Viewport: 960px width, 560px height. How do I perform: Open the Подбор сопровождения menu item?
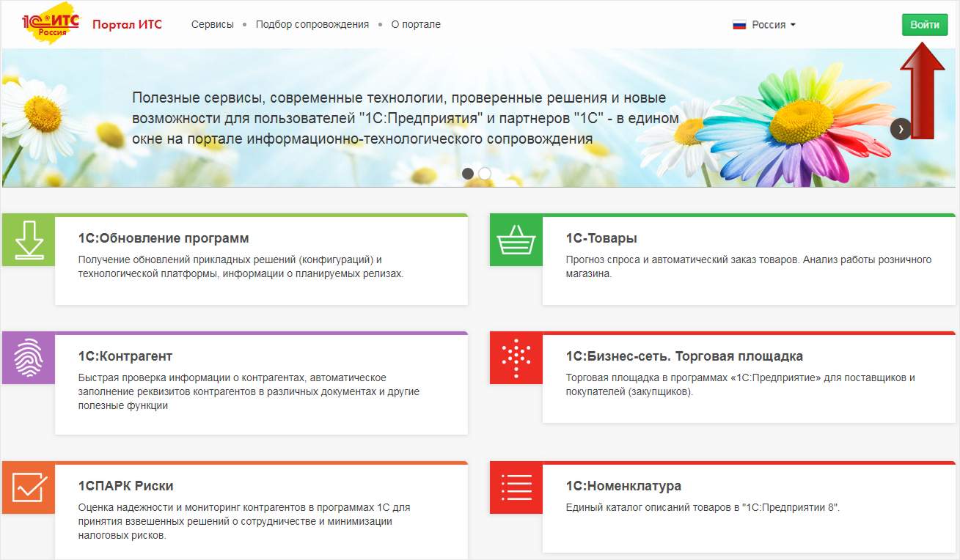[x=312, y=24]
